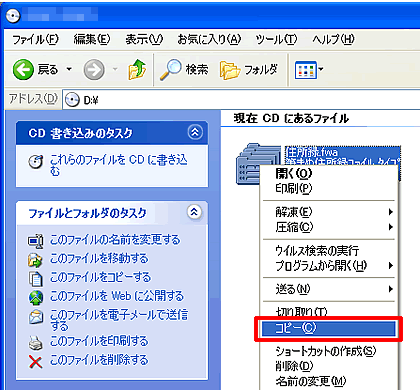This screenshot has height=390, width=420.
Task: Open the ツール(T) menu
Action: click(x=276, y=39)
